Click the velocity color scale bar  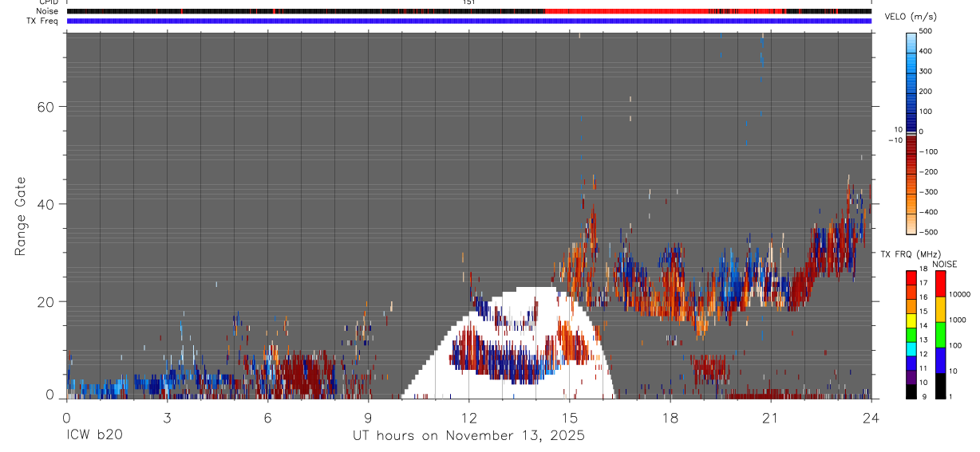[911, 132]
